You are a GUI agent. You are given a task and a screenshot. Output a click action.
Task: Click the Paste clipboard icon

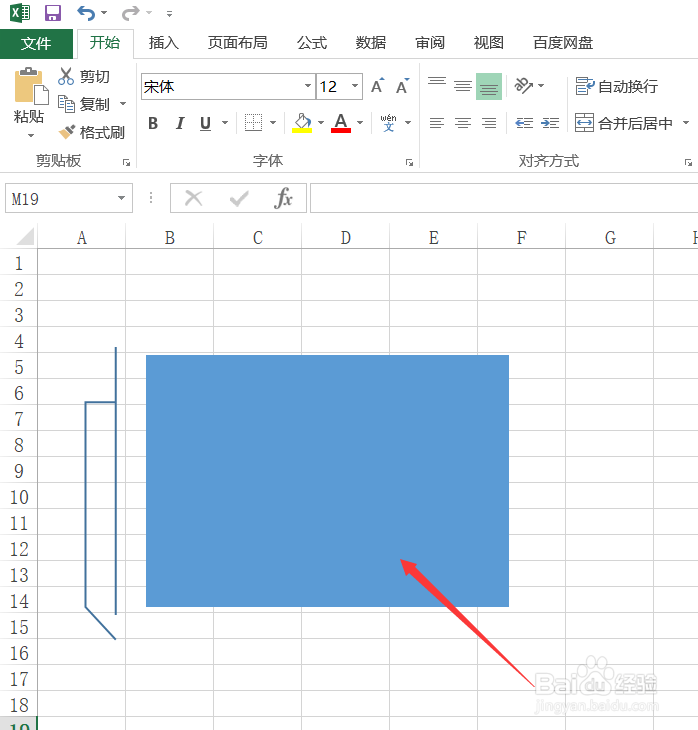pyautogui.click(x=31, y=87)
